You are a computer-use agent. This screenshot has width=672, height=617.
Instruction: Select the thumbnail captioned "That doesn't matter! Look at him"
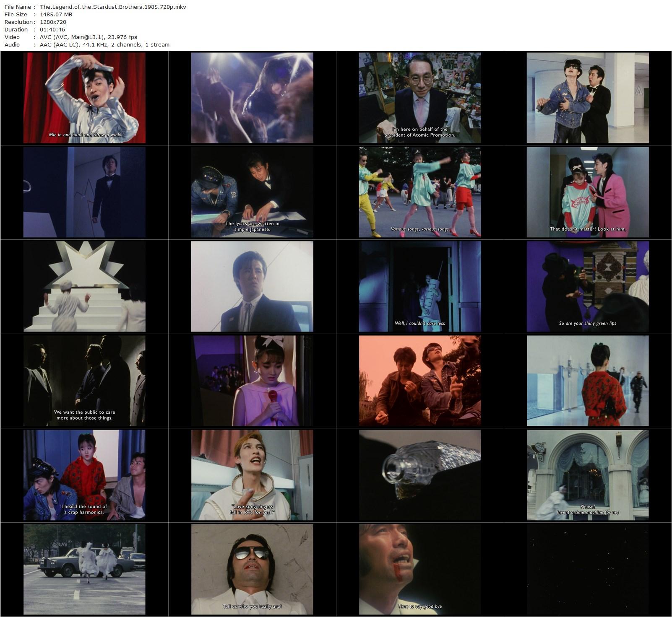(588, 192)
